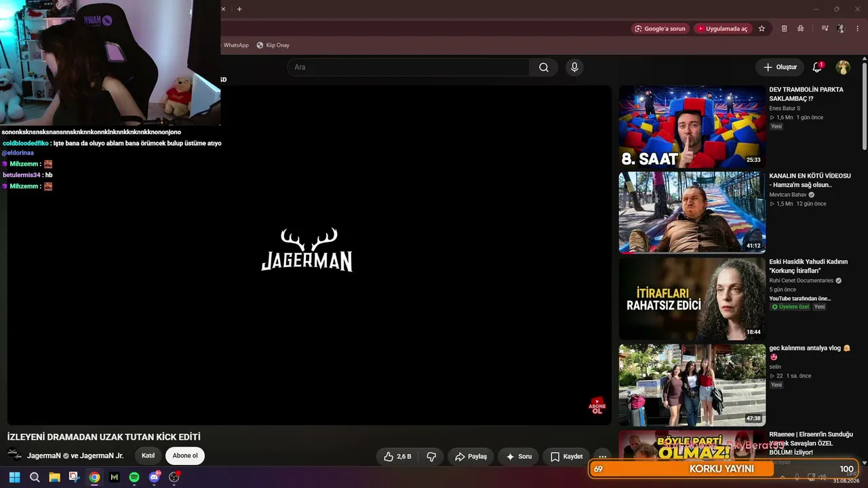Viewport: 868px width, 488px height.
Task: Subscribe with the Abone ol button
Action: 185,455
